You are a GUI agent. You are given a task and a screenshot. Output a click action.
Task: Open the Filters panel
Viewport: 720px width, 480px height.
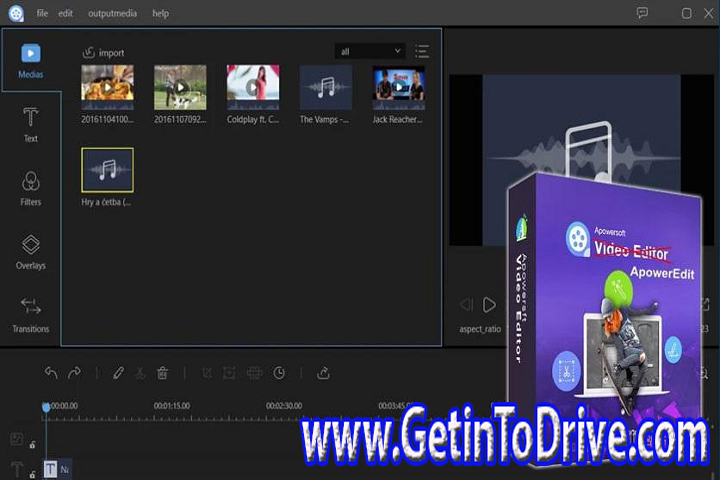pos(30,188)
